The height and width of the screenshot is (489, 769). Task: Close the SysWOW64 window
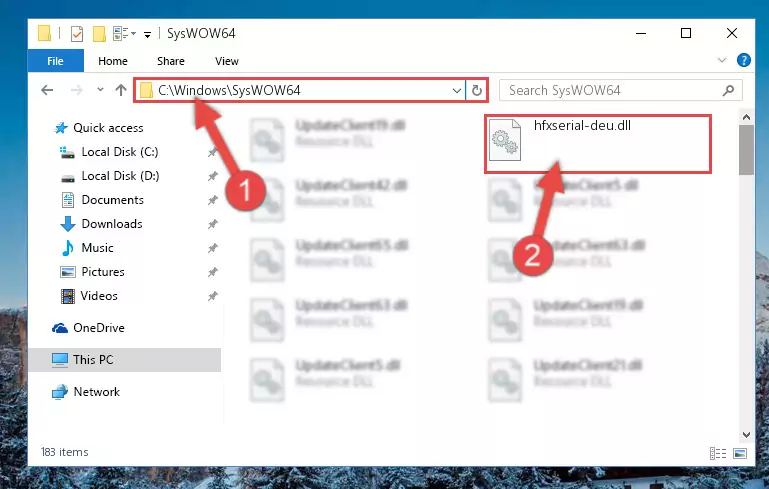click(732, 33)
